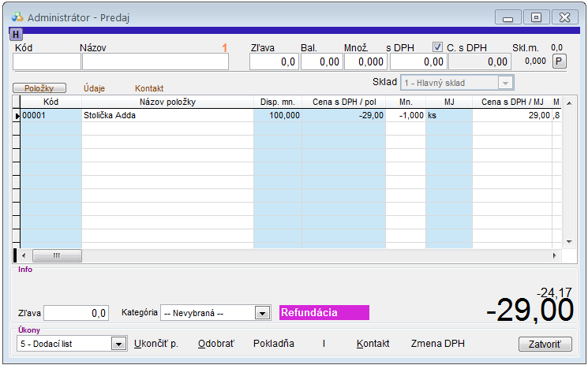
Task: Open the document type dropdown (Dodací list)
Action: pos(118,344)
